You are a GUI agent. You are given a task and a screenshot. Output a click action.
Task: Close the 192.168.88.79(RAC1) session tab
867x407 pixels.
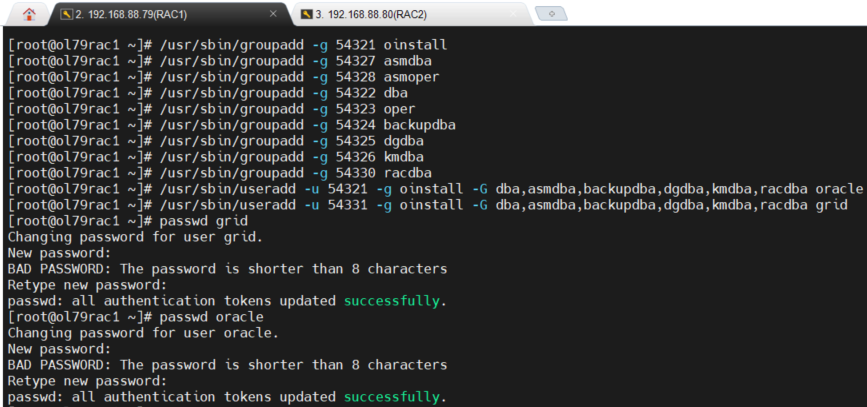pos(273,14)
